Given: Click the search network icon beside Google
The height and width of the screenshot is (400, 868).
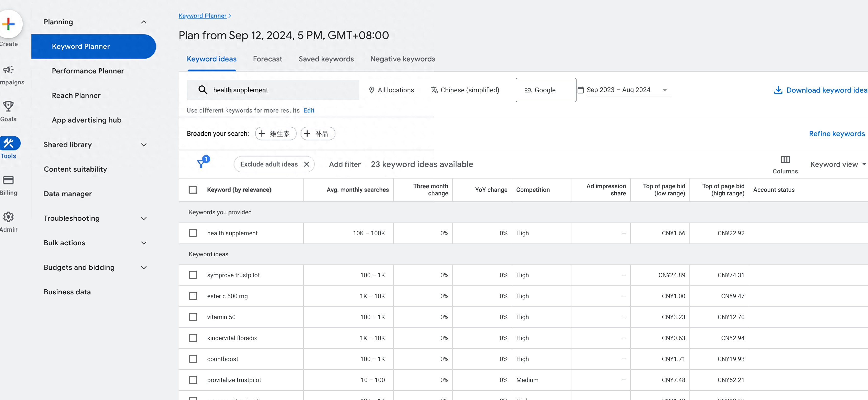Looking at the screenshot, I should click(528, 90).
